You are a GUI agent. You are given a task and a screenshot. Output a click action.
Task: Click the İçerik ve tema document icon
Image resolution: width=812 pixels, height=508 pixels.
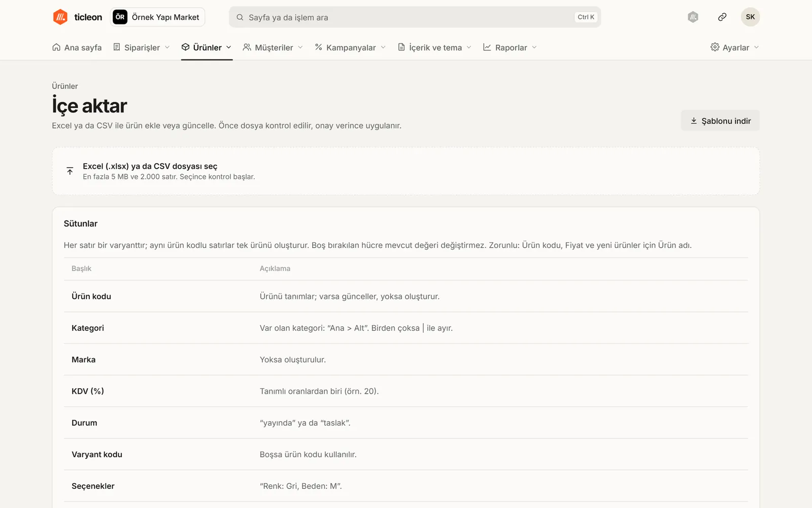point(401,47)
